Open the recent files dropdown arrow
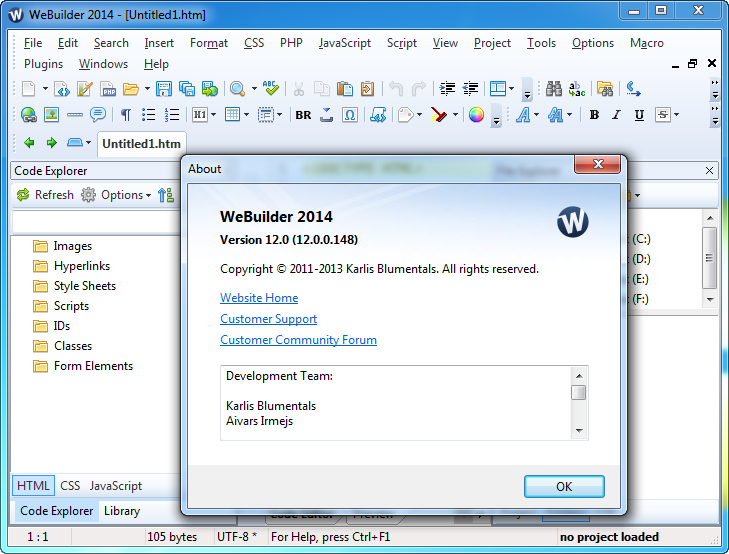The height and width of the screenshot is (554, 729). [x=147, y=88]
